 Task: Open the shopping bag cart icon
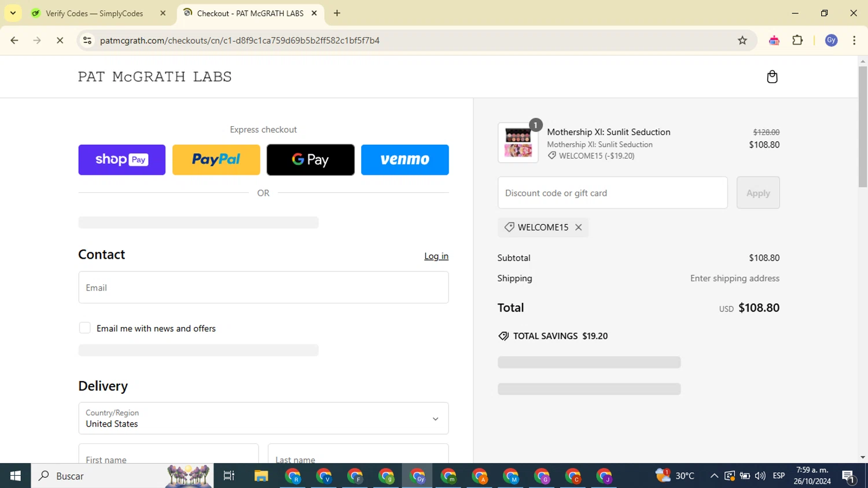pyautogui.click(x=772, y=77)
